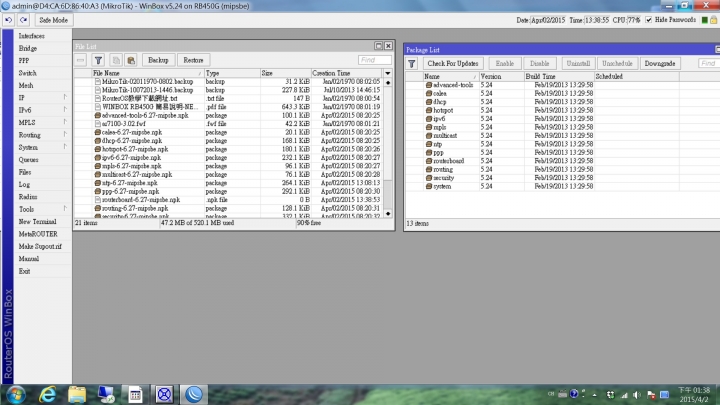720x405 pixels.
Task: Click the paste icon in File List
Action: point(131,60)
